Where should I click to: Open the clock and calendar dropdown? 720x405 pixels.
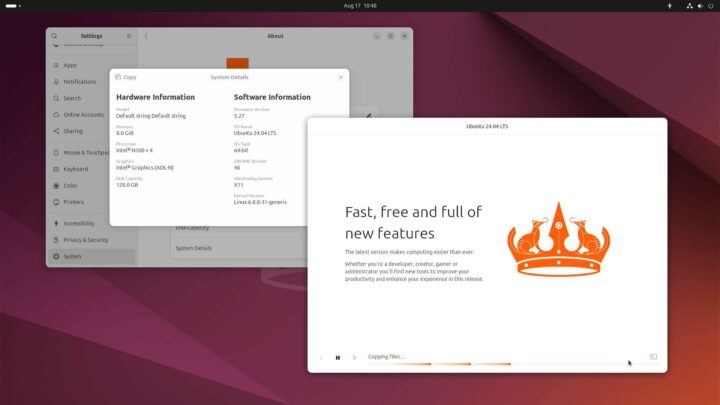359,6
